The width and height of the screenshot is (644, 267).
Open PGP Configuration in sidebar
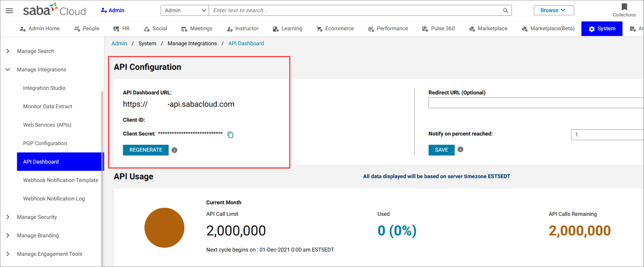click(45, 143)
